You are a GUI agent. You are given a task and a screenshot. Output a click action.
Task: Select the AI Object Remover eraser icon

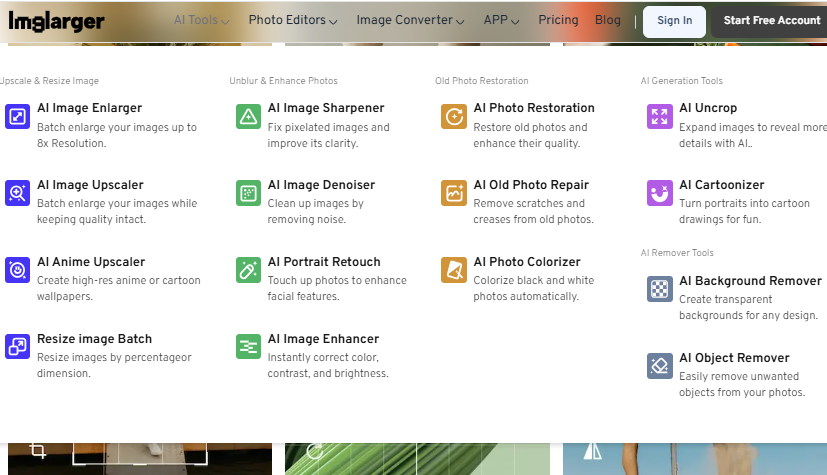coord(660,366)
